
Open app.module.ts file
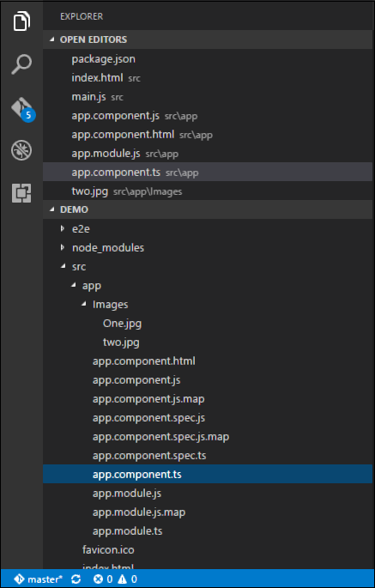click(208, 531)
